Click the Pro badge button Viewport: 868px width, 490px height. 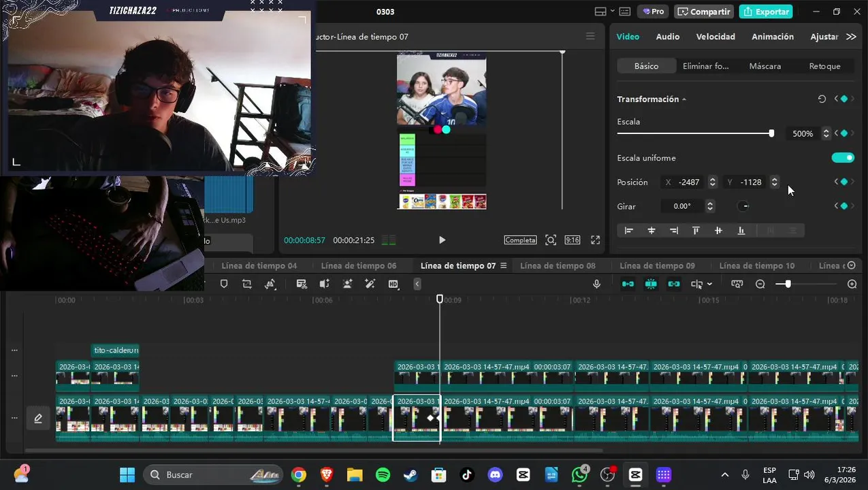click(x=653, y=12)
